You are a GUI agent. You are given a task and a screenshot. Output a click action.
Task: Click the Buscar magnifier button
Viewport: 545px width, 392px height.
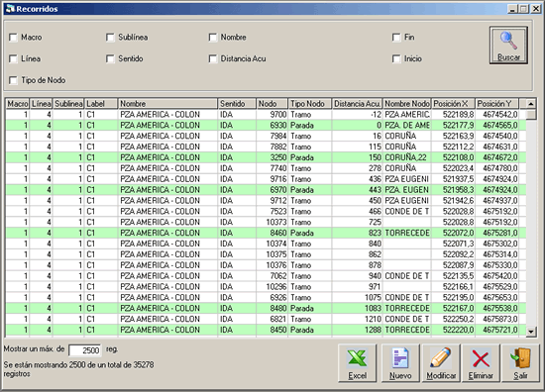[508, 46]
